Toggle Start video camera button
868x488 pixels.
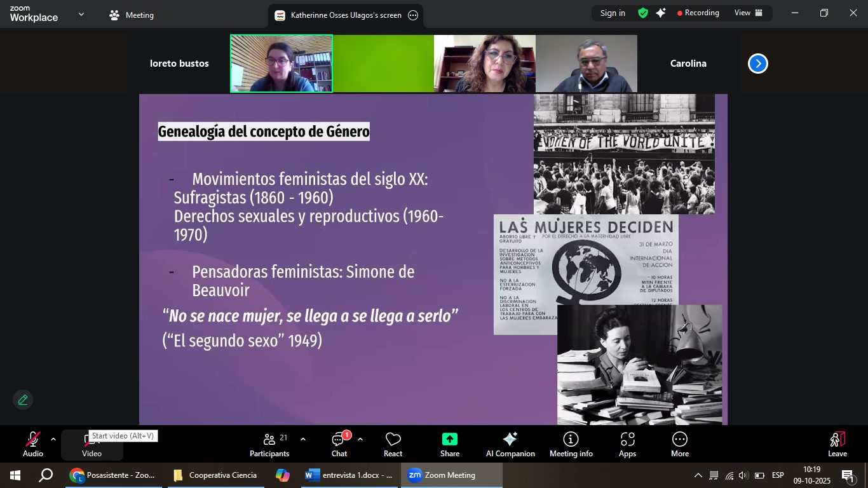(92, 444)
